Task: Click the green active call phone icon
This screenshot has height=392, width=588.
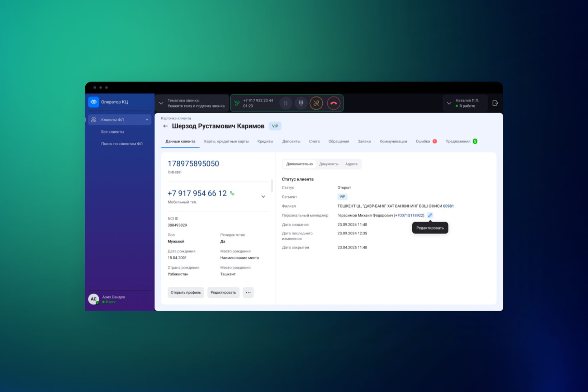Action: tap(237, 103)
